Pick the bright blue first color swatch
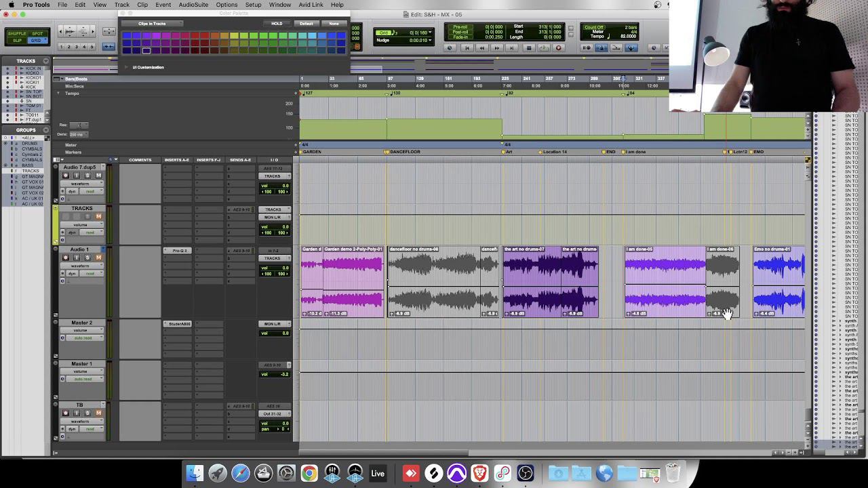The height and width of the screenshot is (488, 868). coord(127,35)
